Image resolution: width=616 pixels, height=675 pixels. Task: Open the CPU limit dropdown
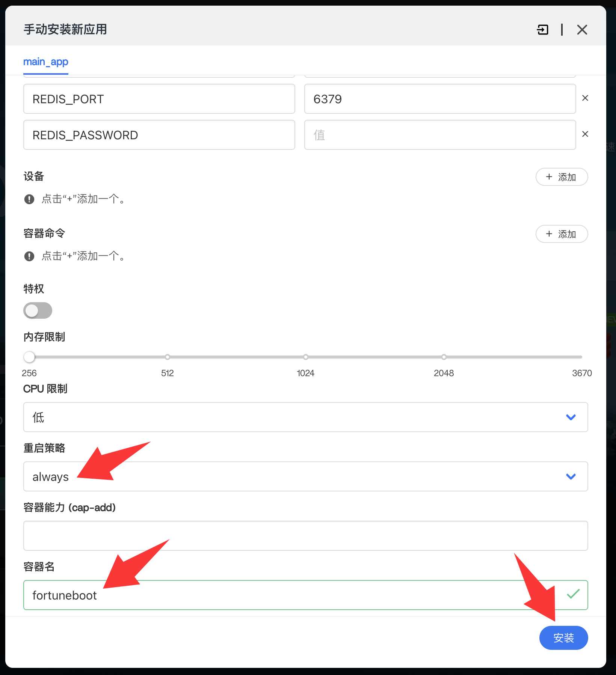pos(300,417)
